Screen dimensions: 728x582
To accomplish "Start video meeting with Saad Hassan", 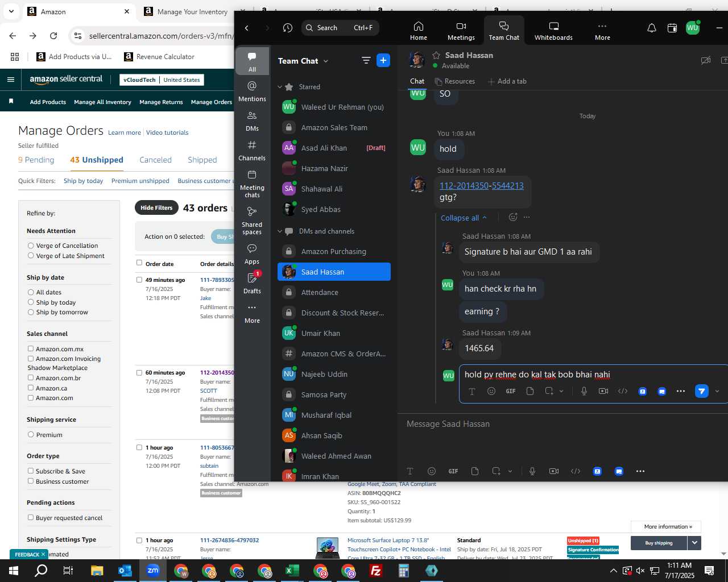I will click(x=706, y=60).
